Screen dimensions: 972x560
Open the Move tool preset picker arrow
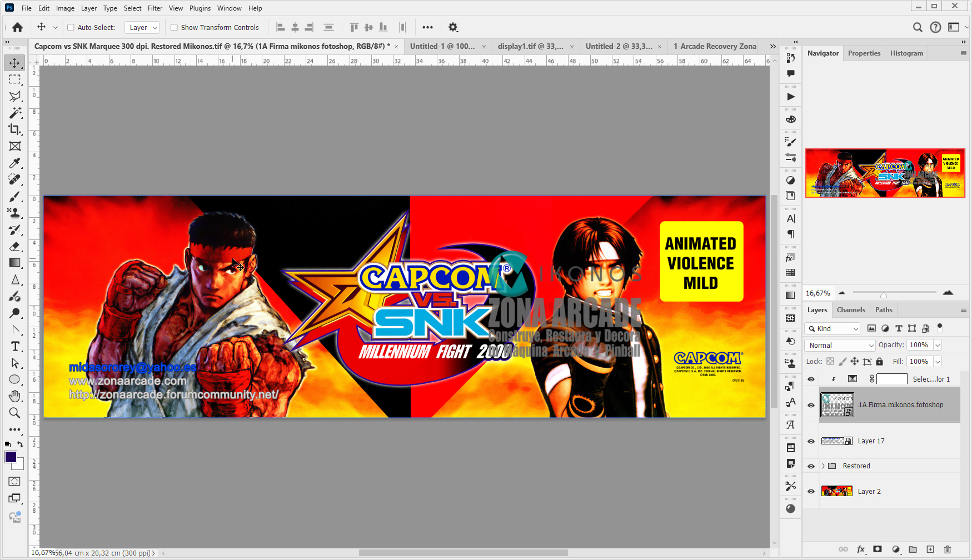point(55,27)
